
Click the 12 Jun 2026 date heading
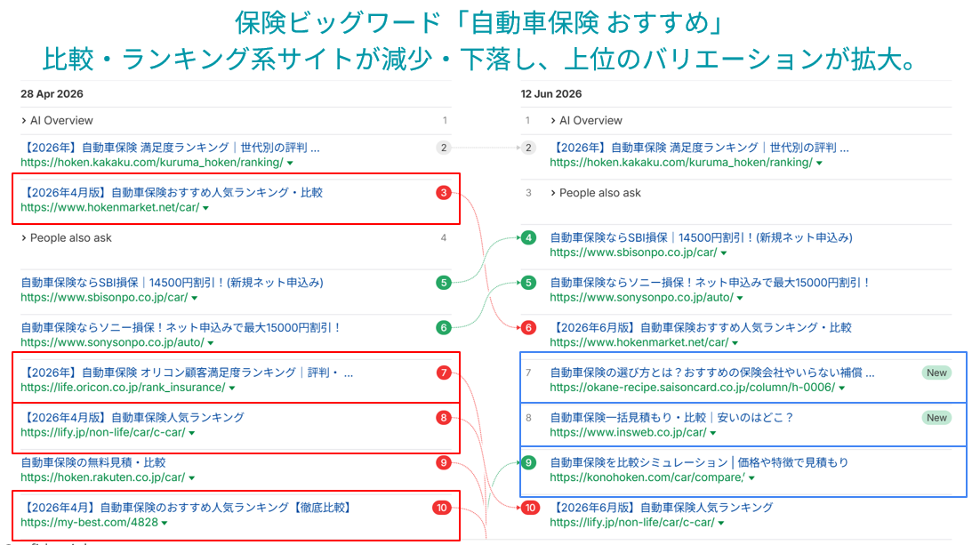(x=551, y=93)
